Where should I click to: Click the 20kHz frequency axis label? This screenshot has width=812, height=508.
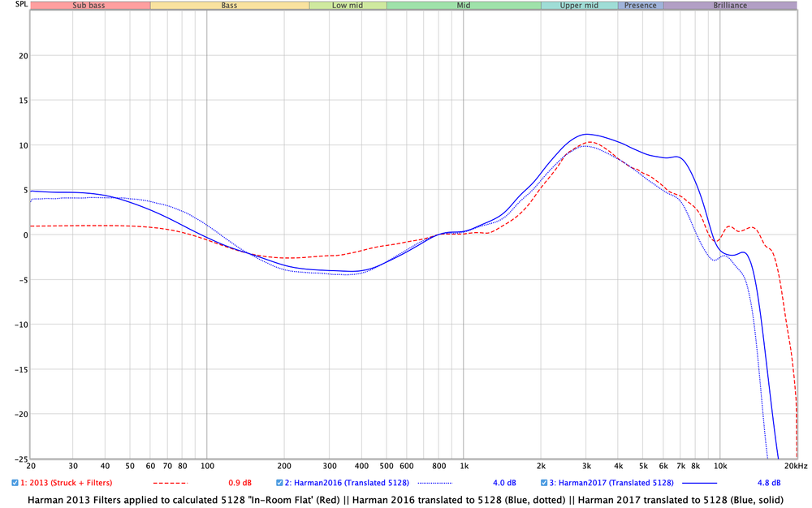click(x=796, y=467)
